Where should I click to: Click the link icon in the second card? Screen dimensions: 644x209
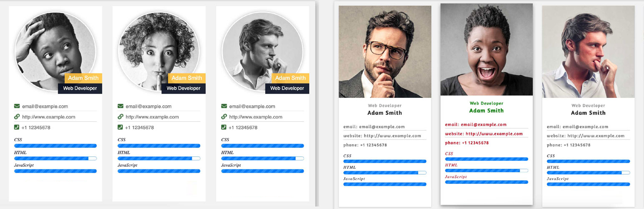[120, 117]
